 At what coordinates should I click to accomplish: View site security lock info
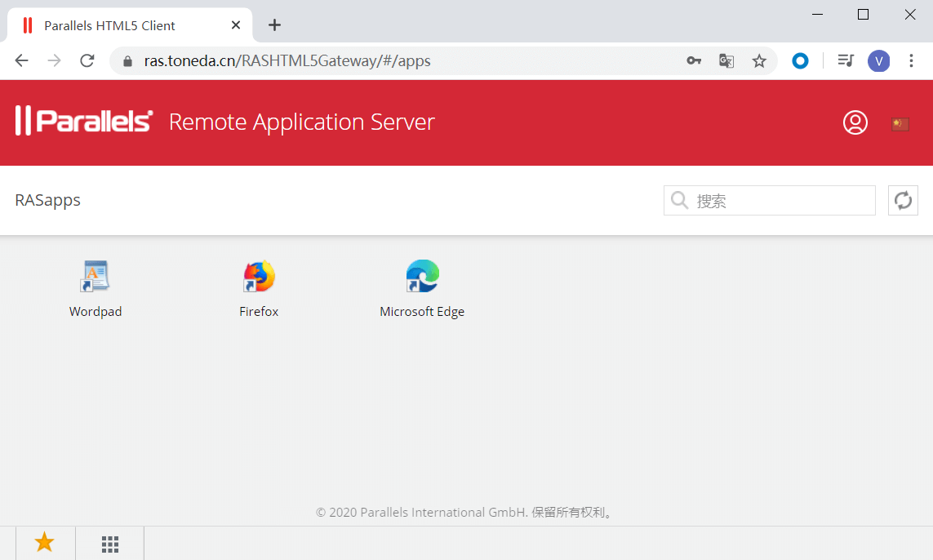click(x=127, y=60)
